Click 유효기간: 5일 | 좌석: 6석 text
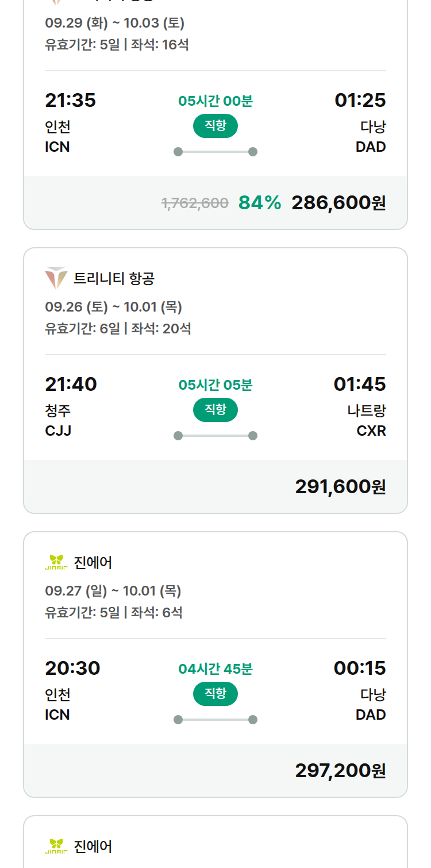Viewport: 431px width, 868px height. pos(114,613)
